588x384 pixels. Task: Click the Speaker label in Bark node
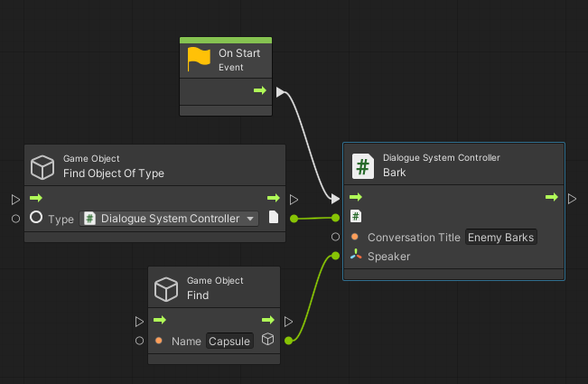pyautogui.click(x=389, y=257)
